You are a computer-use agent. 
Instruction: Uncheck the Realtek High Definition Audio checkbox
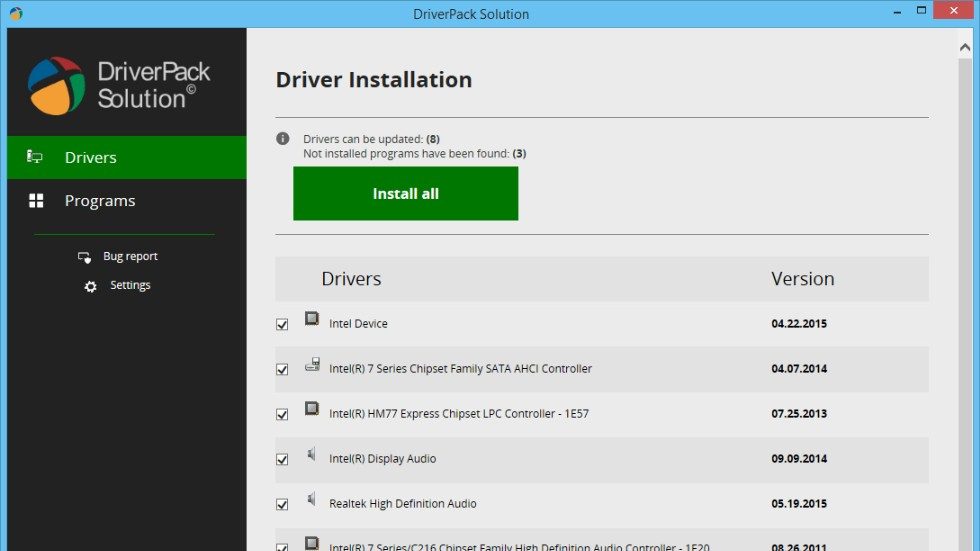pos(282,504)
